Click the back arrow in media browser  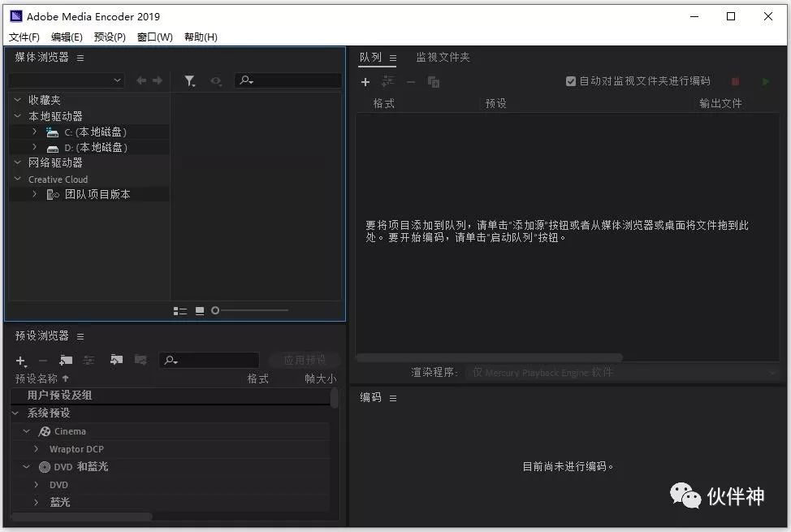point(141,80)
